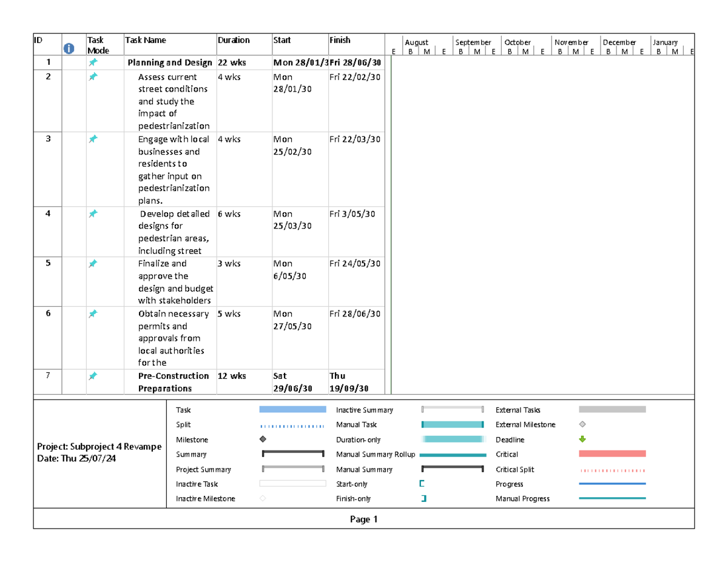Select the Task Name column header
728x562 pixels.
click(x=146, y=40)
